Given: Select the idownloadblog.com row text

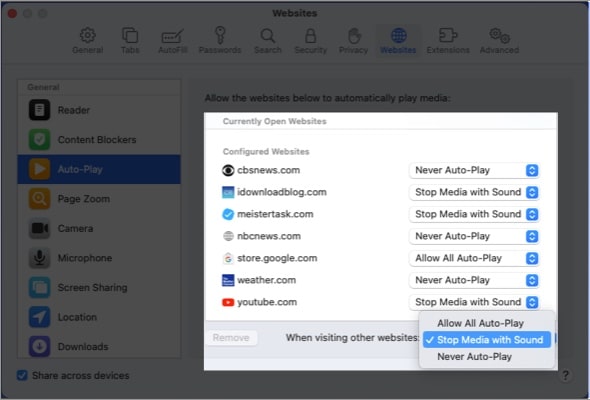Looking at the screenshot, I should point(282,192).
